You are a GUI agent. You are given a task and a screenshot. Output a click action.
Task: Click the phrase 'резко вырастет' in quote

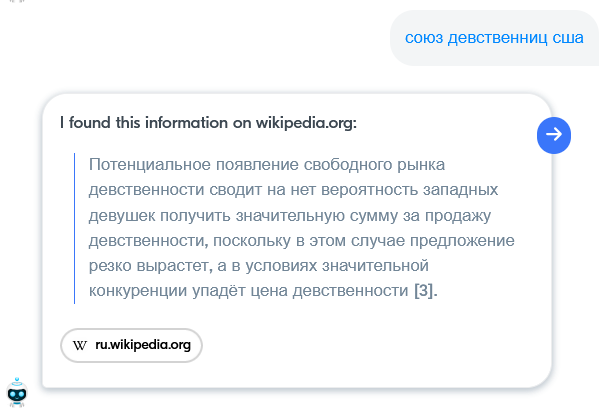point(141,266)
